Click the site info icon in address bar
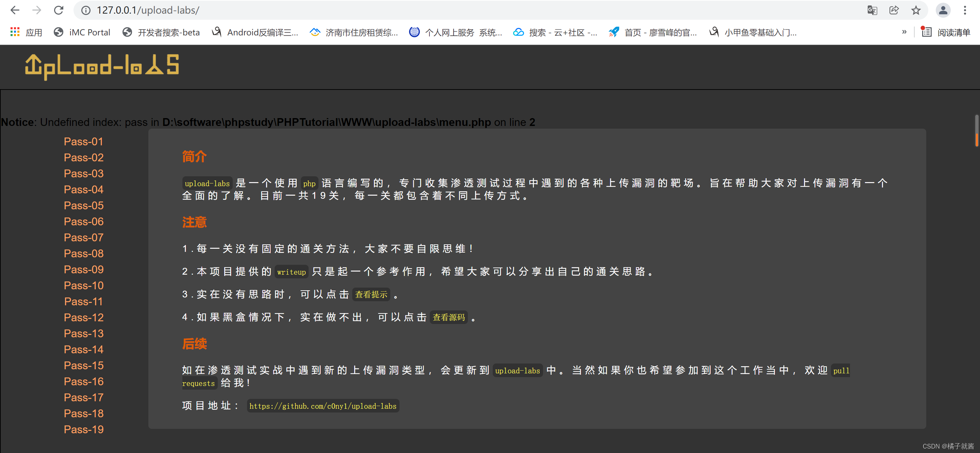The width and height of the screenshot is (980, 453). pyautogui.click(x=86, y=10)
